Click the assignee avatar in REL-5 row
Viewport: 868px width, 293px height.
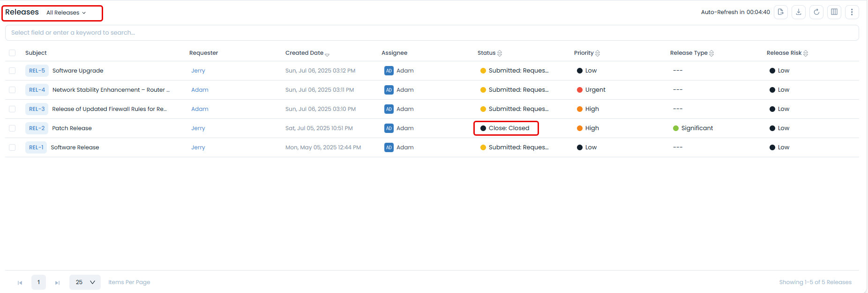[389, 71]
